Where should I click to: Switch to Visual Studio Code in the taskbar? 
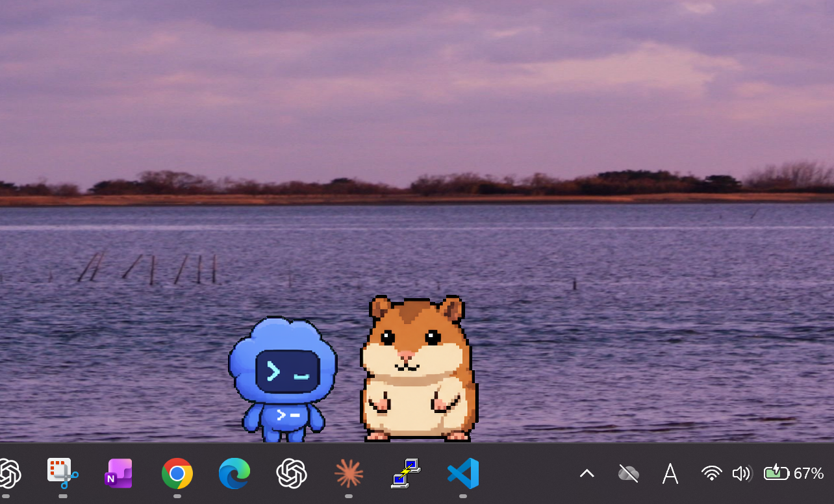[463, 474]
